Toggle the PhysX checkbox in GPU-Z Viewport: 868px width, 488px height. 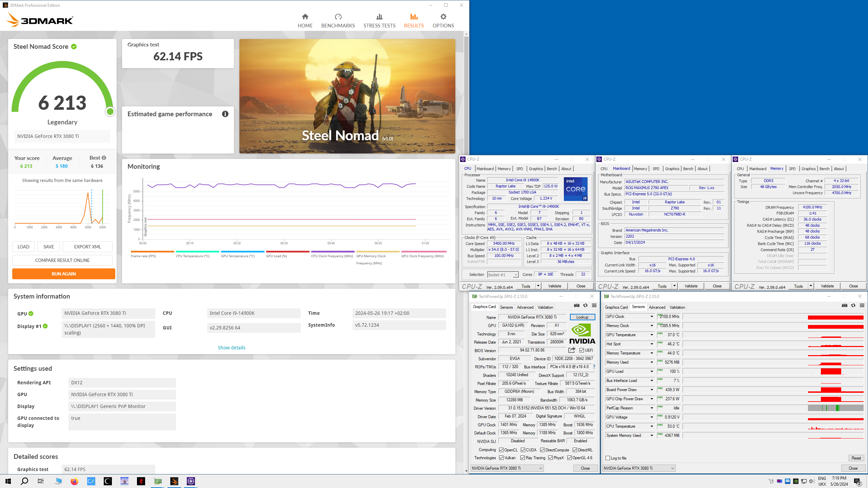click(550, 458)
